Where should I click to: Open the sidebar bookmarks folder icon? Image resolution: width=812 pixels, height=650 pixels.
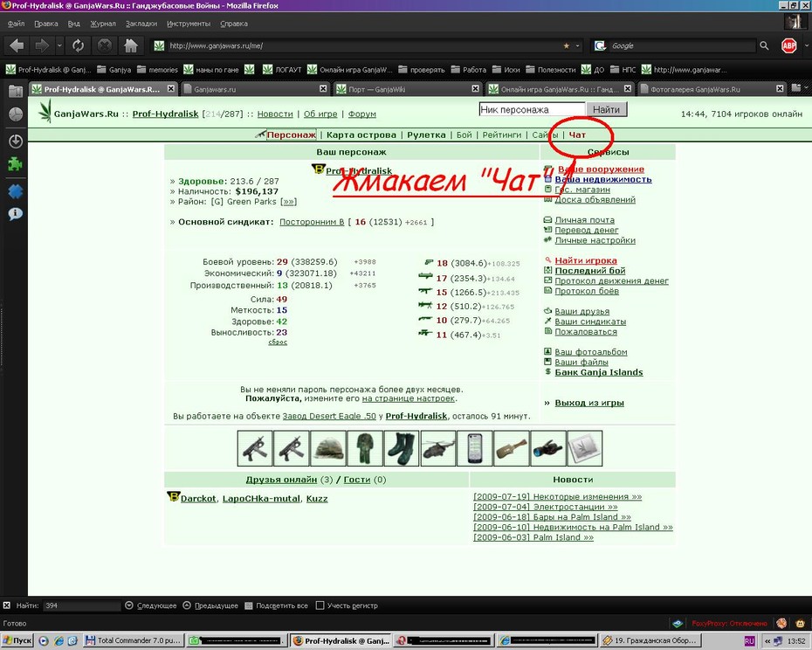16,91
